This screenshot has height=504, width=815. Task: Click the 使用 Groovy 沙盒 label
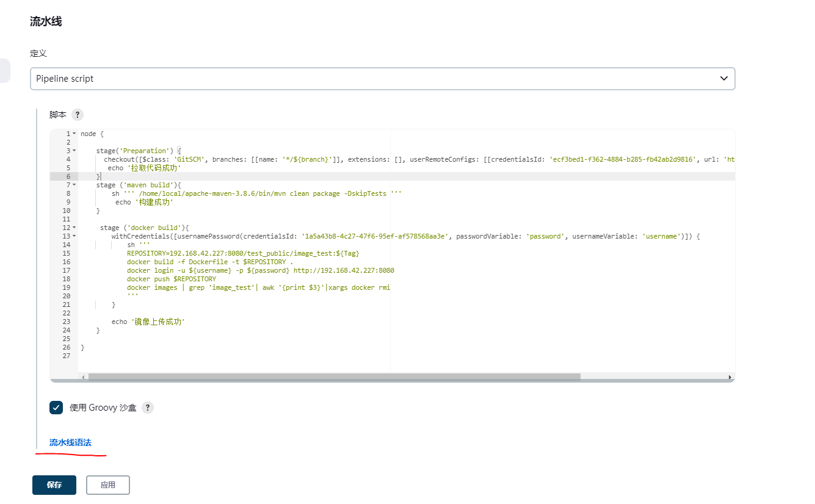pyautogui.click(x=103, y=408)
